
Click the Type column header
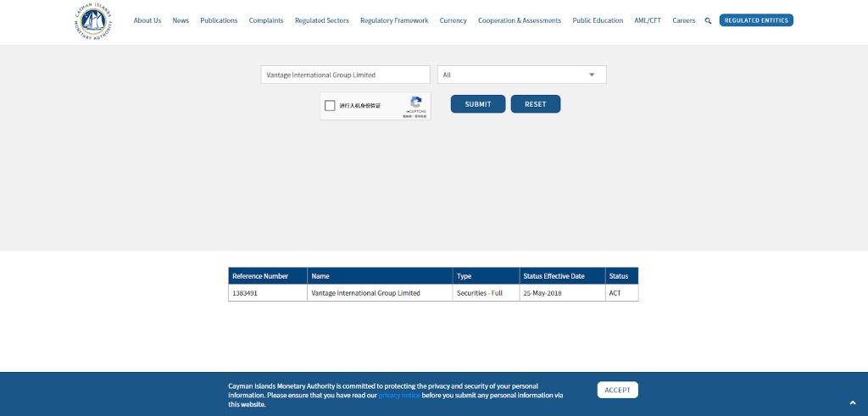[486, 276]
